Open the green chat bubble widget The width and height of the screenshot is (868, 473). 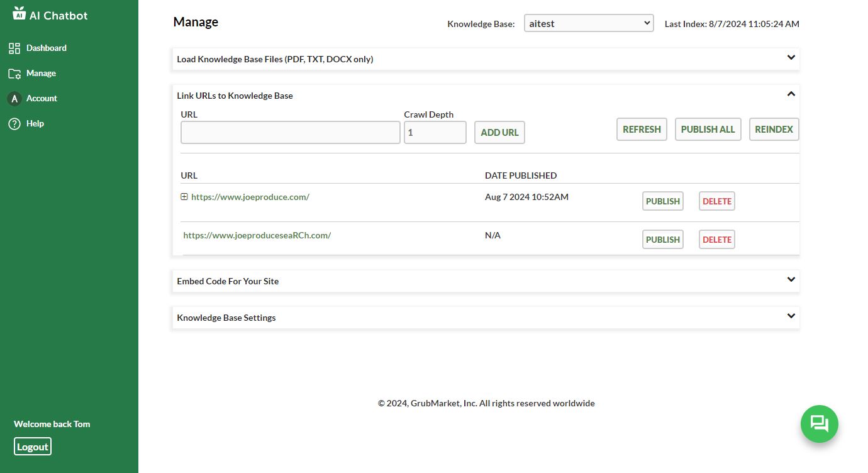[x=819, y=424]
